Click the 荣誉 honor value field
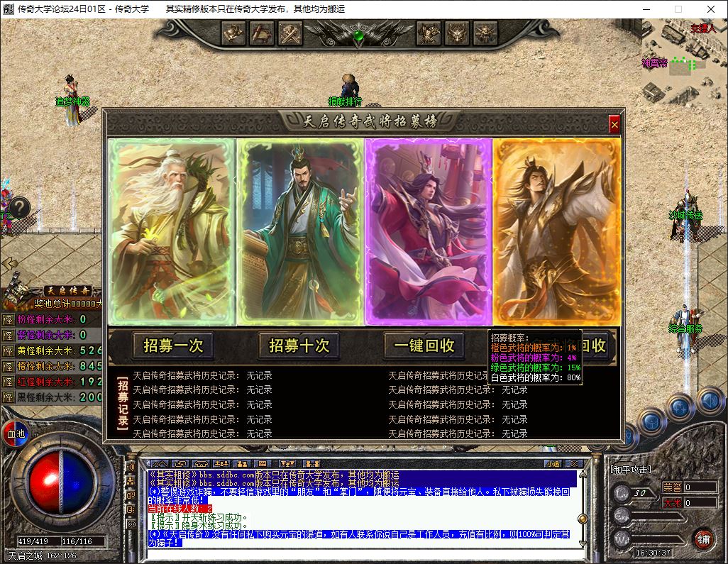728x564 pixels. coord(700,487)
